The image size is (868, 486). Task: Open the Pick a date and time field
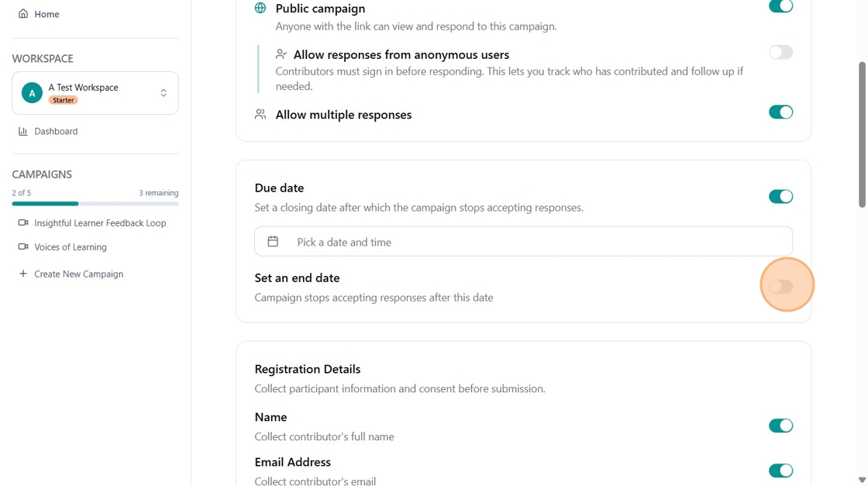(523, 242)
